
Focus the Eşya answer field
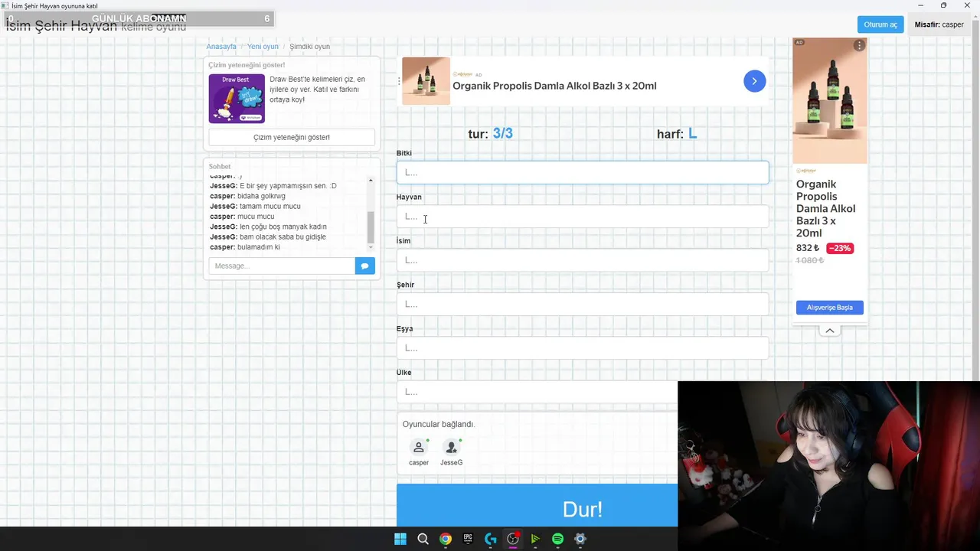pos(583,348)
